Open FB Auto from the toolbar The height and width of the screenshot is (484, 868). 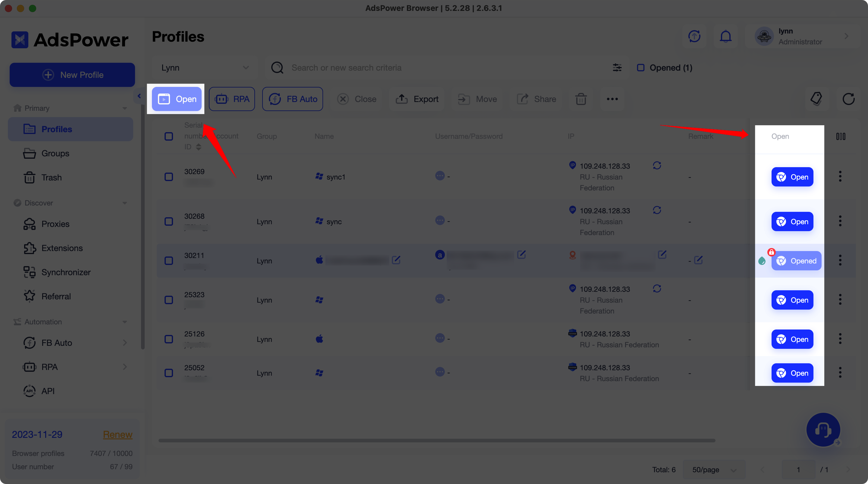pyautogui.click(x=292, y=99)
